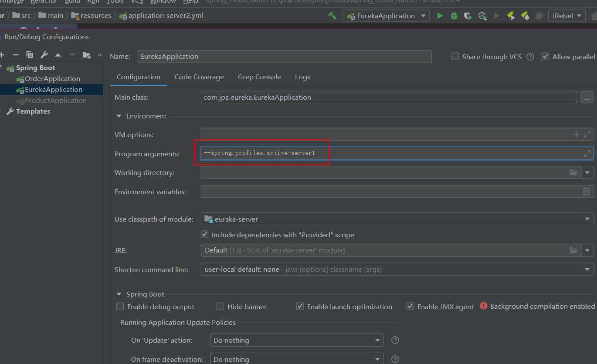597x364 pixels.
Task: Open the Tools menu
Action: click(115, 2)
